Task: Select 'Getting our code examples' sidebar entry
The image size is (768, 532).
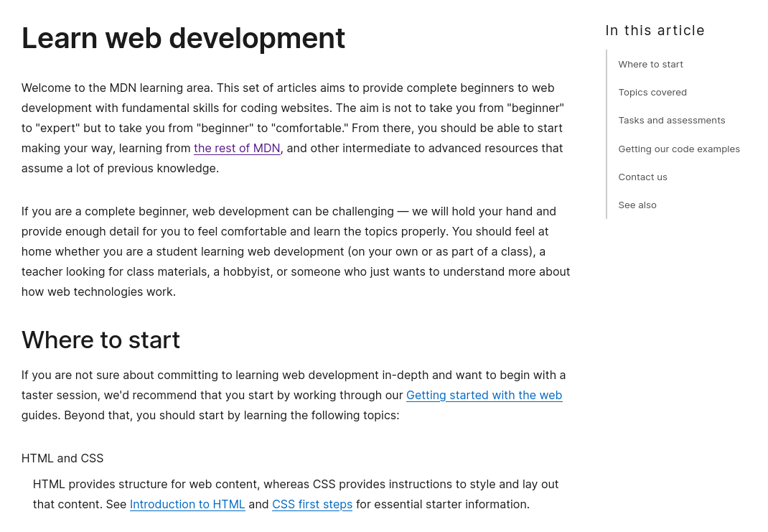Action: tap(679, 149)
